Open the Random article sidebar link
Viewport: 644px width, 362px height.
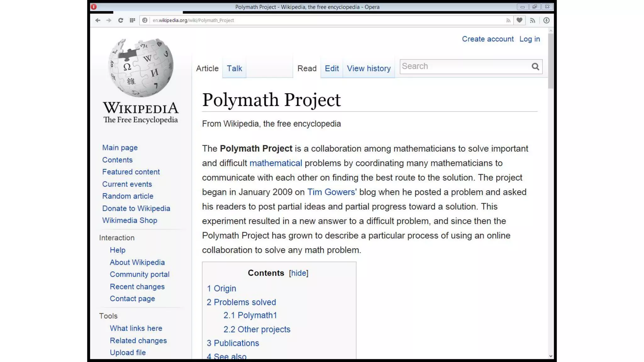pyautogui.click(x=128, y=196)
